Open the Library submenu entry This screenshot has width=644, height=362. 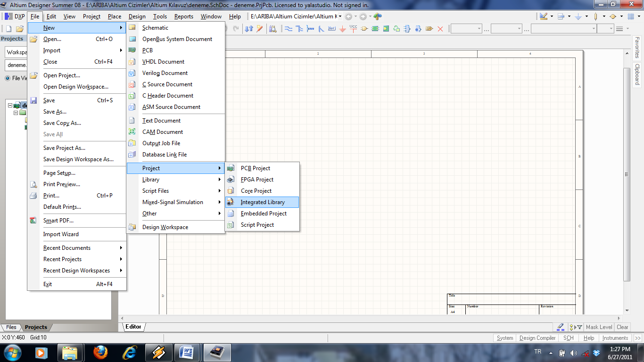[x=175, y=180]
